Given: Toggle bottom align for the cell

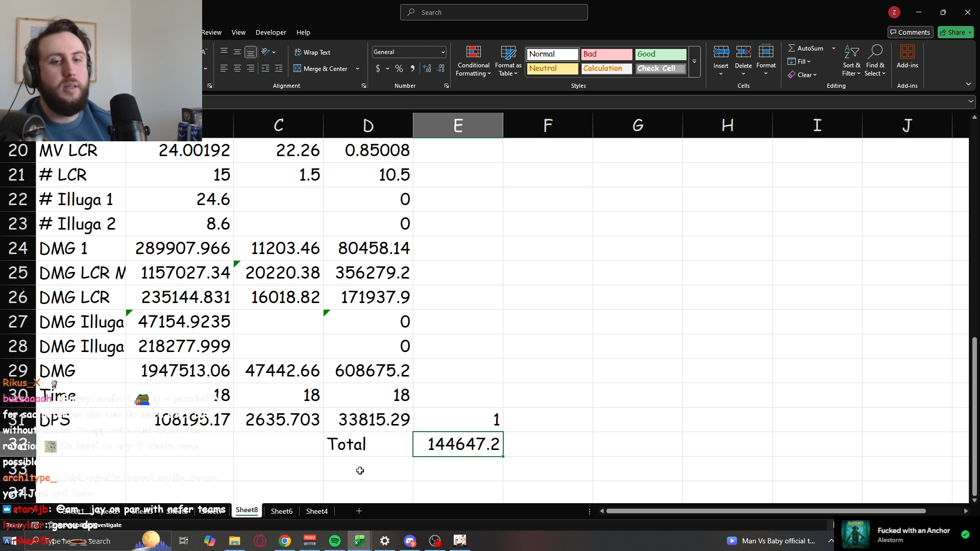Looking at the screenshot, I should point(250,52).
